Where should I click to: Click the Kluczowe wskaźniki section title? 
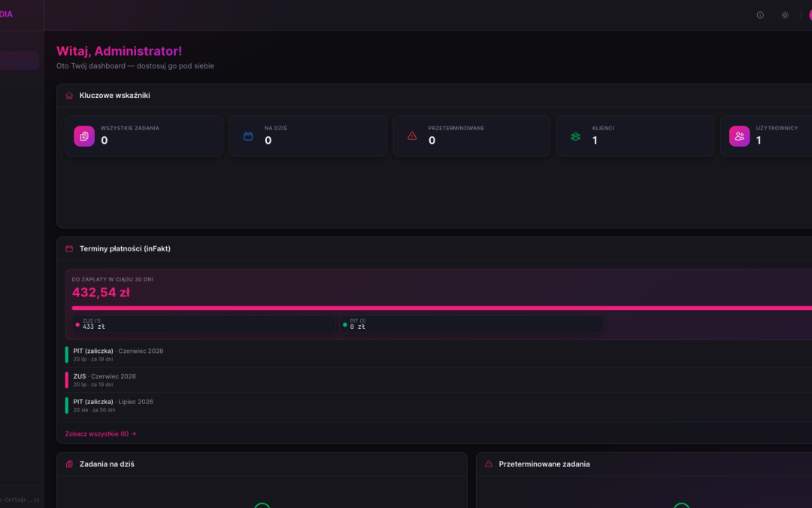[115, 96]
